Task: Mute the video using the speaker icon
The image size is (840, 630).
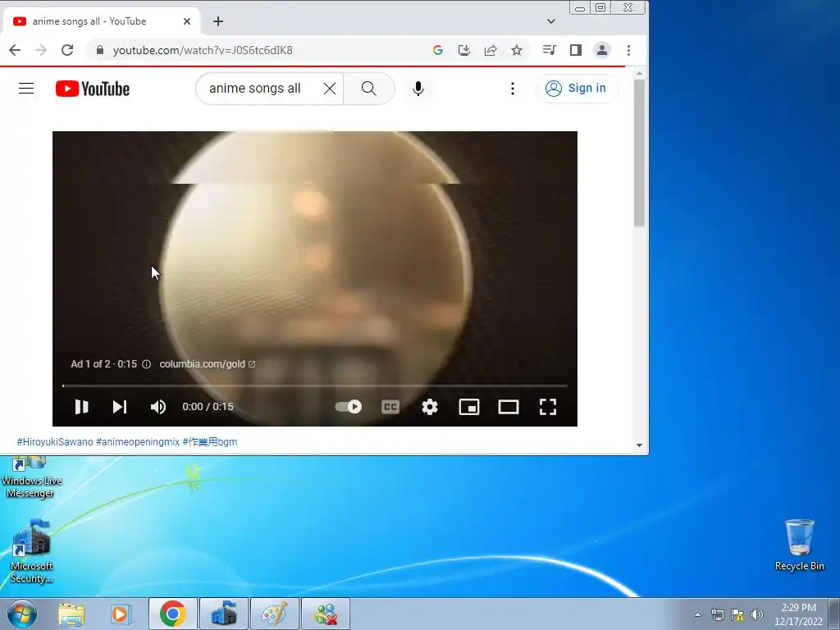Action: pyautogui.click(x=158, y=407)
